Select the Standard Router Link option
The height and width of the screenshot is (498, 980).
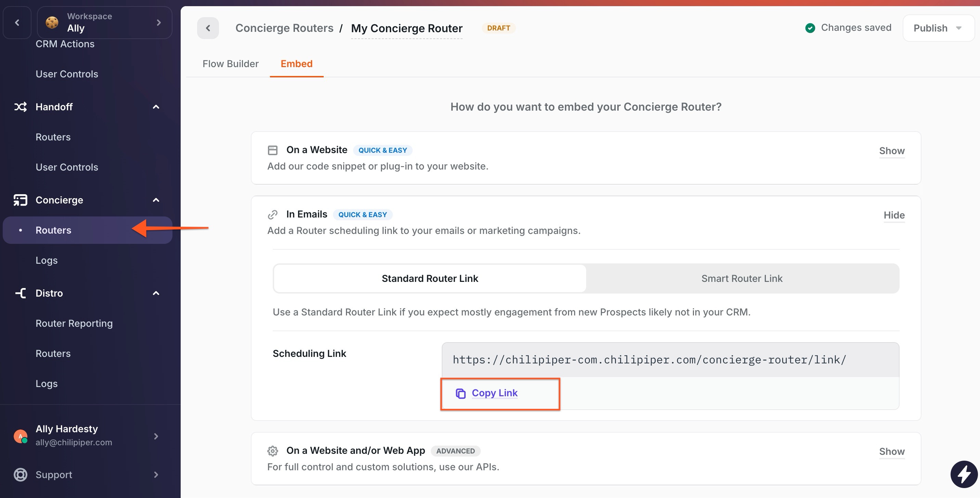click(x=430, y=279)
